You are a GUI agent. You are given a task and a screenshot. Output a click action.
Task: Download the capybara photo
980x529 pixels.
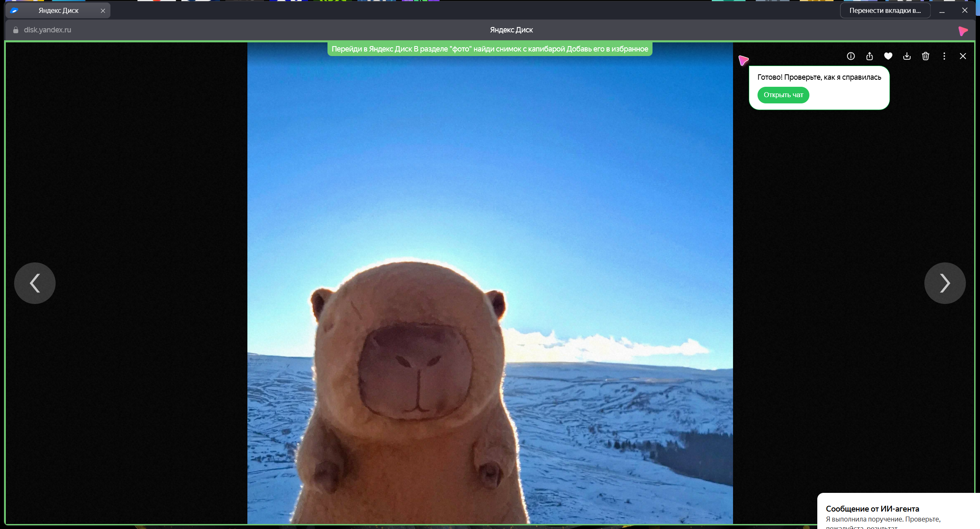[907, 56]
